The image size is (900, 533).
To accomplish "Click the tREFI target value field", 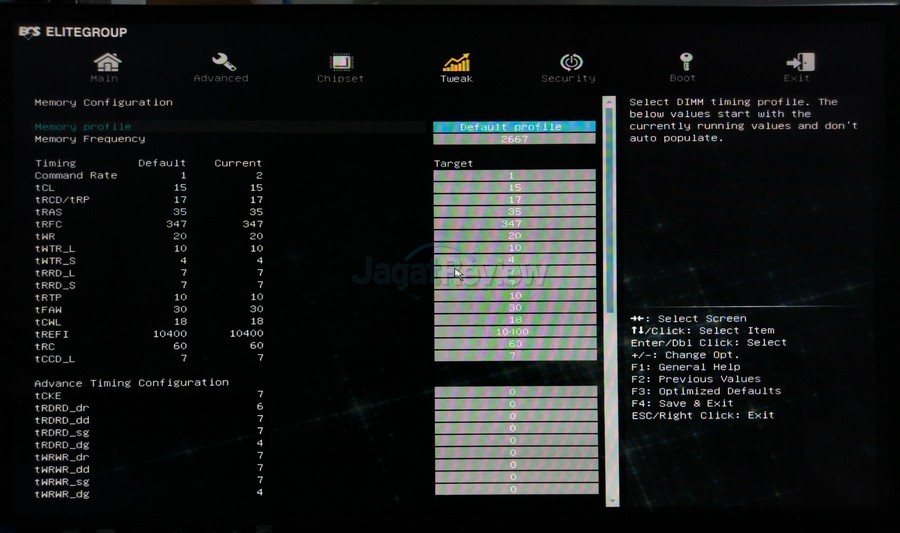I will coord(514,332).
